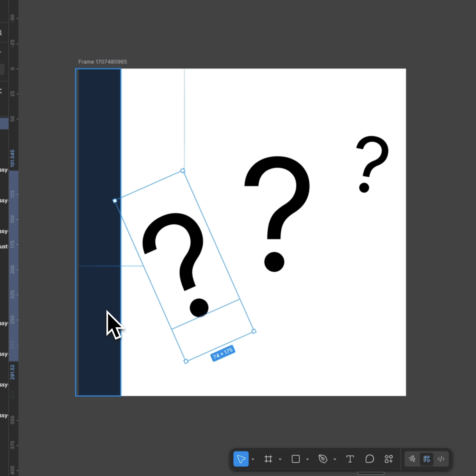Screen dimensions: 476x476
Task: Select the Pen tool
Action: click(x=323, y=459)
